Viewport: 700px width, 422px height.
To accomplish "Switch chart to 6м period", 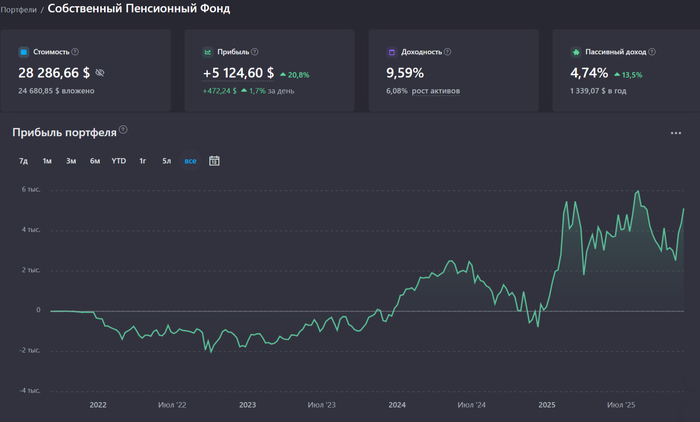I will 95,161.
